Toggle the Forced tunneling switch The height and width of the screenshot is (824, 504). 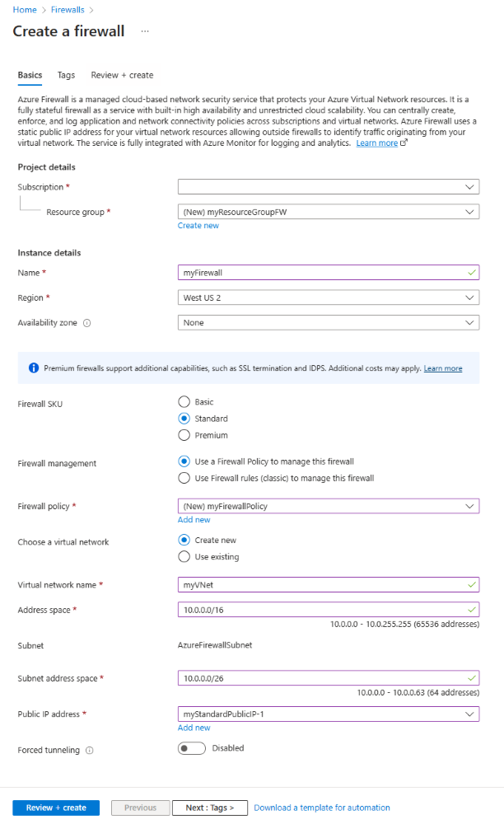point(192,748)
